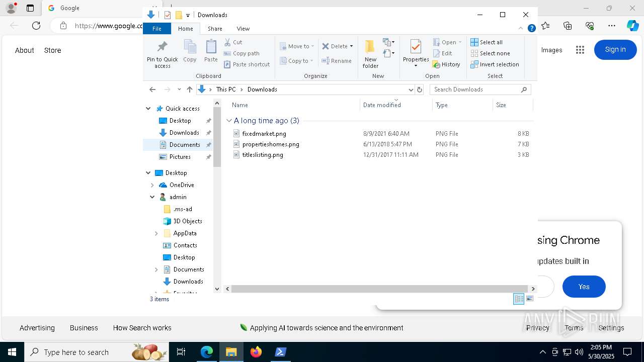Refresh the Downloads folder view
The height and width of the screenshot is (362, 644).
pos(420,89)
